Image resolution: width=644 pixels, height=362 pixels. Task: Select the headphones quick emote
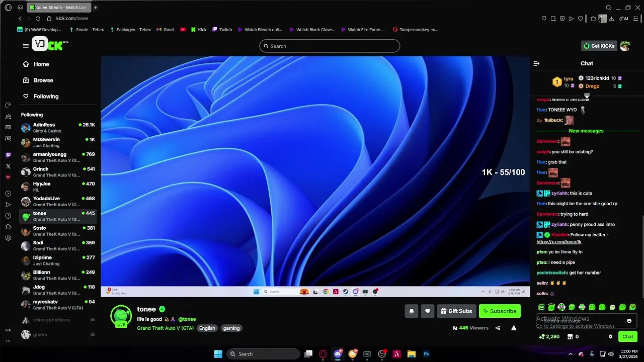561,307
